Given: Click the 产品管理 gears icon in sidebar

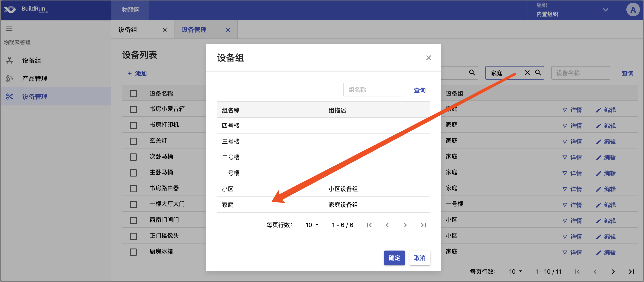Looking at the screenshot, I should click(x=9, y=79).
